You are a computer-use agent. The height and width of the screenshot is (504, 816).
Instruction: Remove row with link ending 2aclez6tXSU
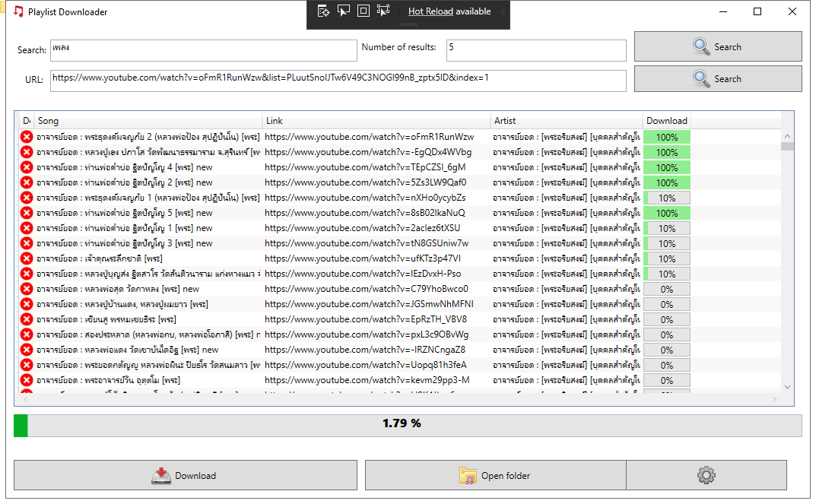click(x=27, y=228)
